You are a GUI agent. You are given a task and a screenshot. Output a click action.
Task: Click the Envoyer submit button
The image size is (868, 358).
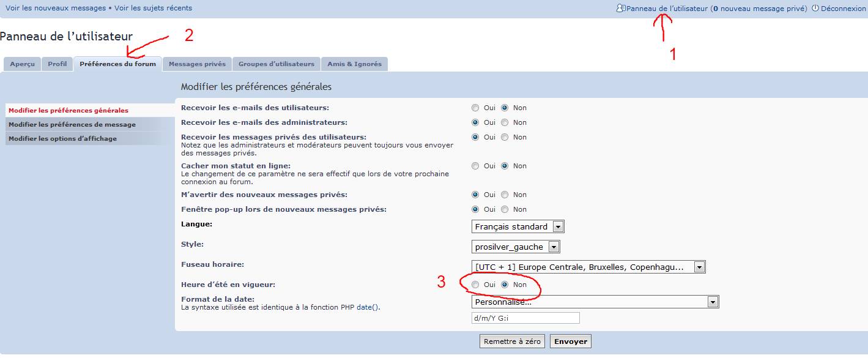pyautogui.click(x=570, y=341)
